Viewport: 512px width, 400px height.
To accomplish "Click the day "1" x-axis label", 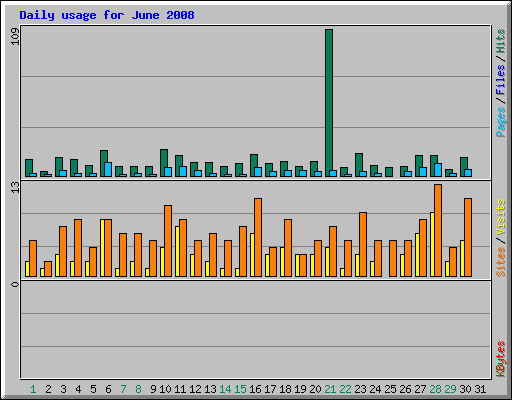I will coord(33,389).
